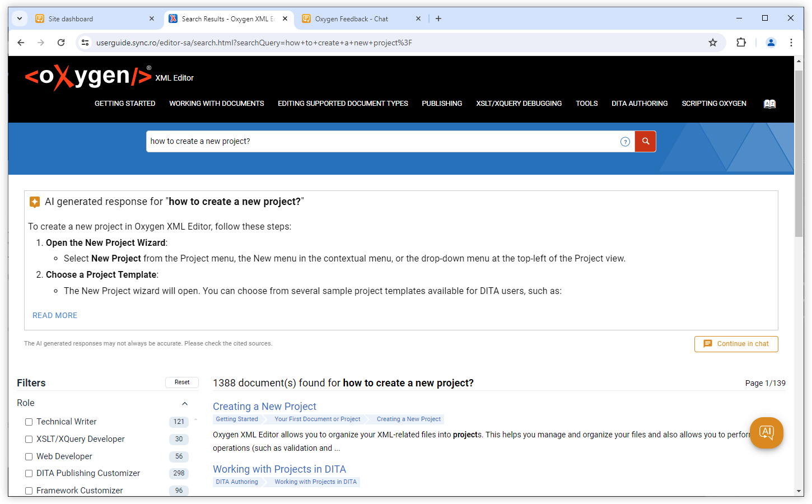The image size is (812, 504).
Task: Open the Getting Started menu
Action: click(x=125, y=104)
